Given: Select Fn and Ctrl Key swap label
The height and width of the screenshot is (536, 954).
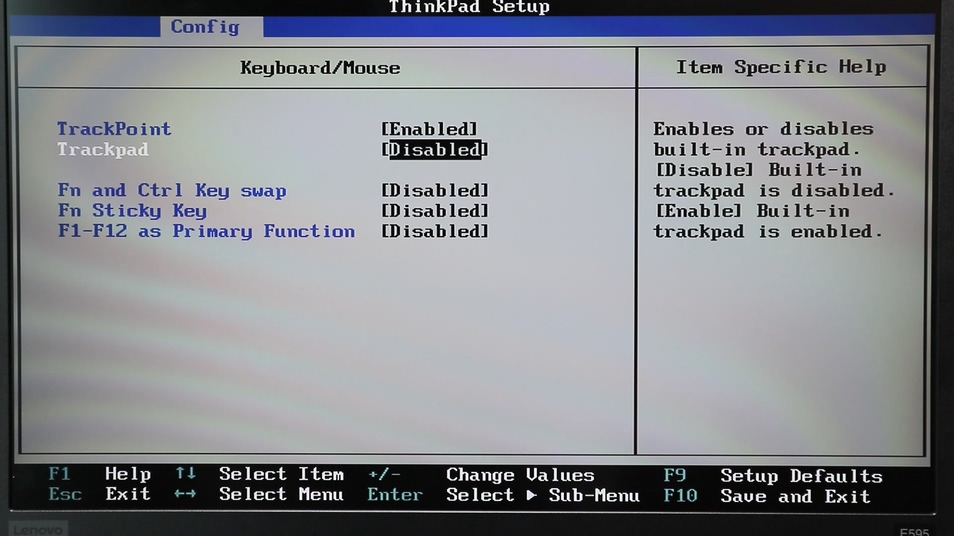Looking at the screenshot, I should [172, 190].
